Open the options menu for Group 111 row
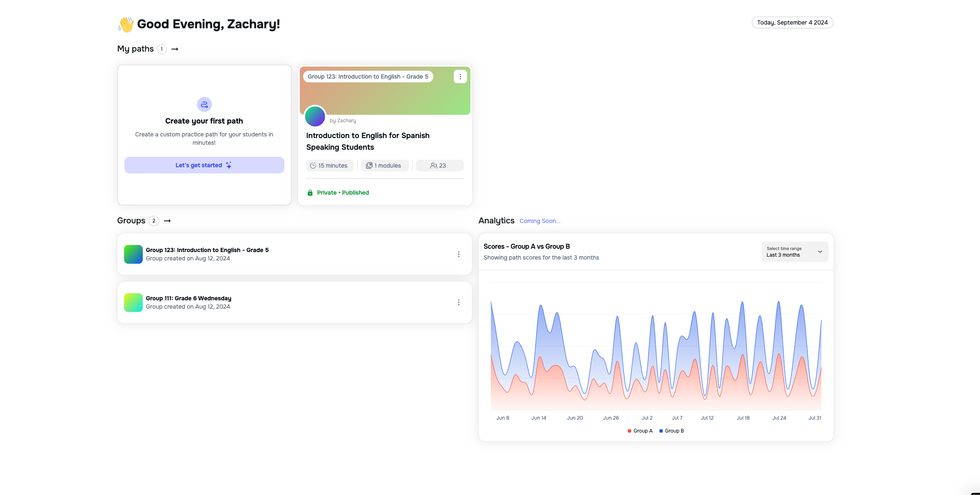Viewport: 980px width, 495px height. [x=459, y=302]
